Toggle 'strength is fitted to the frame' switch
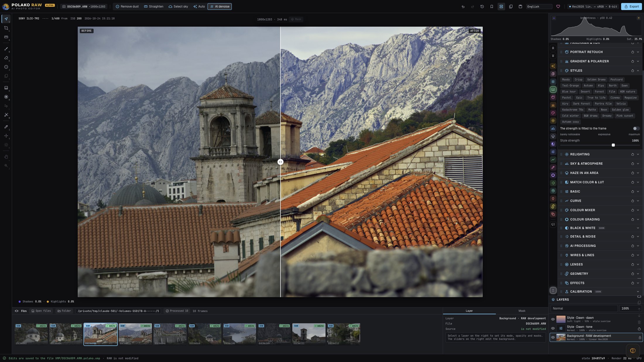 tap(636, 128)
